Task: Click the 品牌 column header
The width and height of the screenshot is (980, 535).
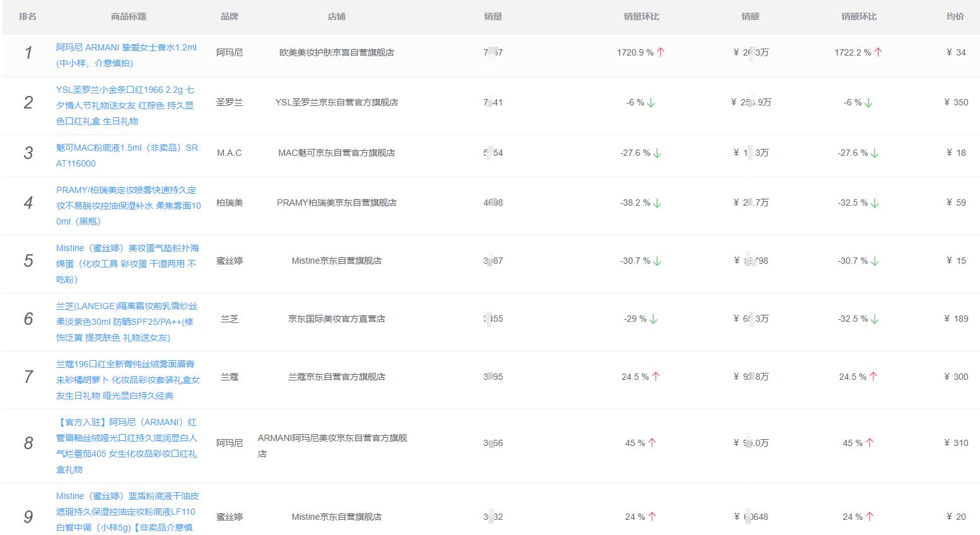Action: click(230, 16)
